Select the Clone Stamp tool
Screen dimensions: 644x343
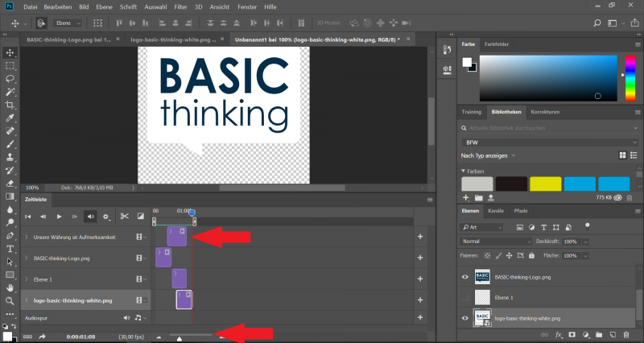(x=10, y=157)
